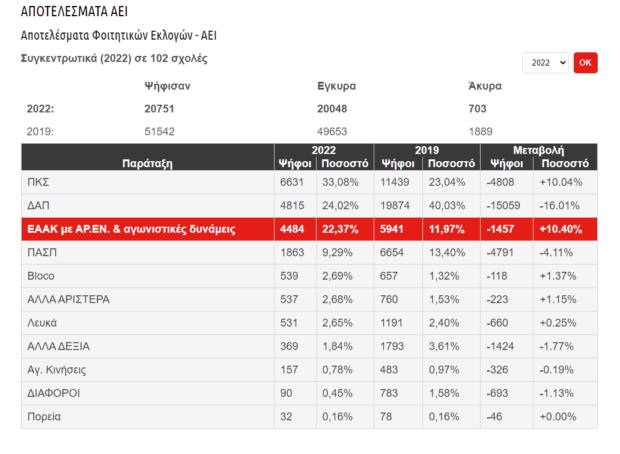
Task: Click the Παράταξη column header
Action: [x=147, y=163]
